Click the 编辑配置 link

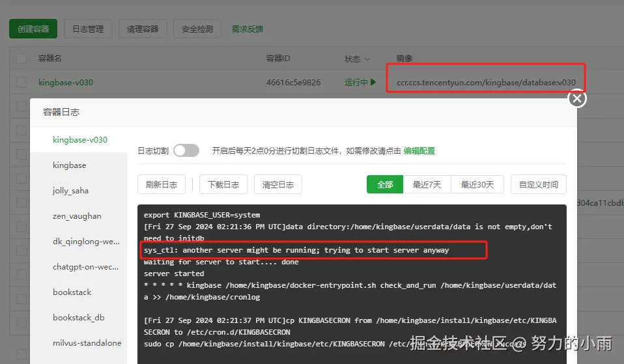(x=419, y=151)
